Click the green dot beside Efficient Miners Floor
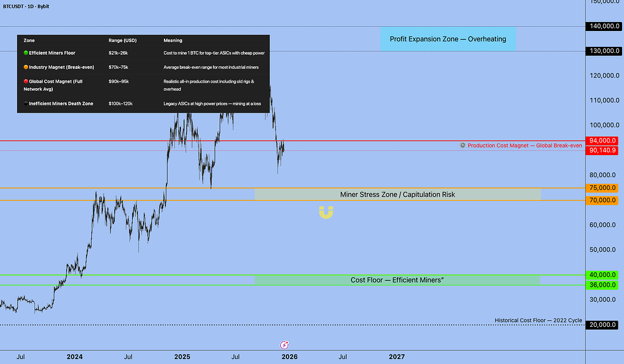The height and width of the screenshot is (364, 624). (26, 54)
